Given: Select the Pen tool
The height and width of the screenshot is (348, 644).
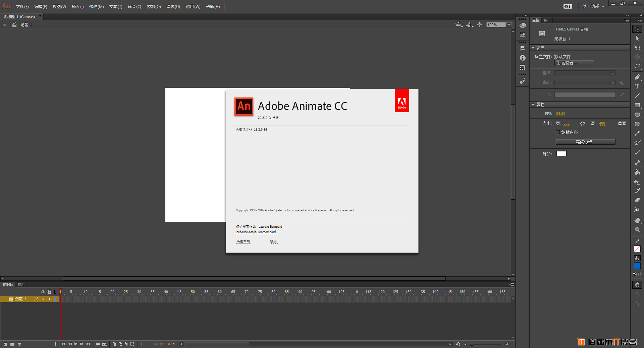Looking at the screenshot, I should click(637, 77).
